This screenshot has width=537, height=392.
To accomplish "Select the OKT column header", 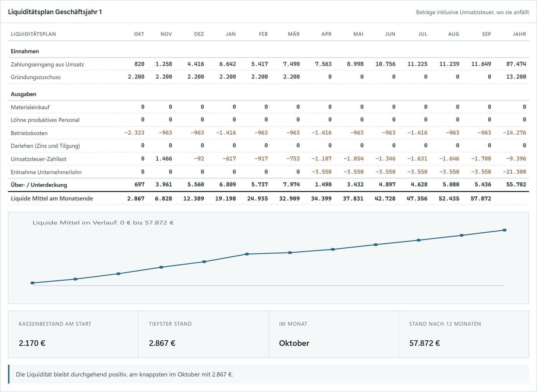I will 139,34.
